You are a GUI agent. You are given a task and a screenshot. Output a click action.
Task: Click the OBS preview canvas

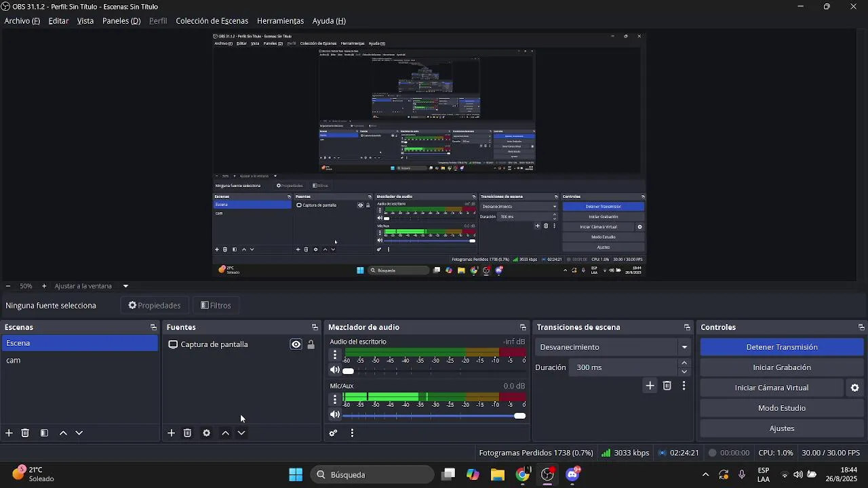(x=429, y=155)
